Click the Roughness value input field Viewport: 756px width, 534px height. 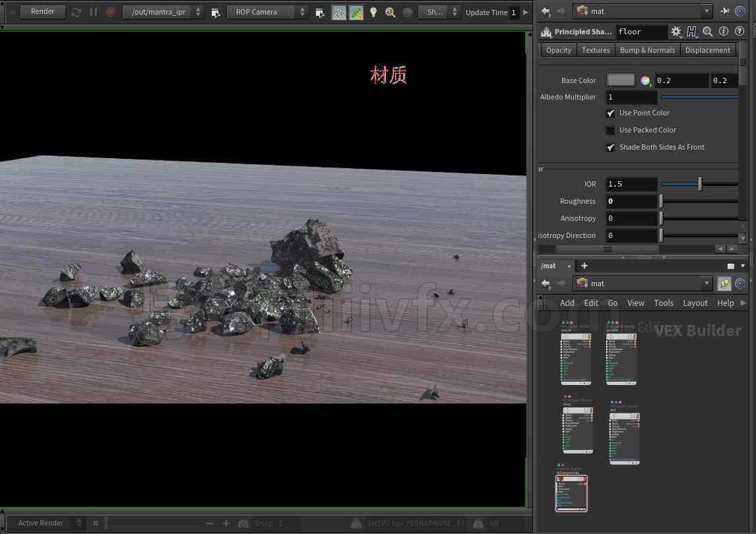[x=631, y=201]
